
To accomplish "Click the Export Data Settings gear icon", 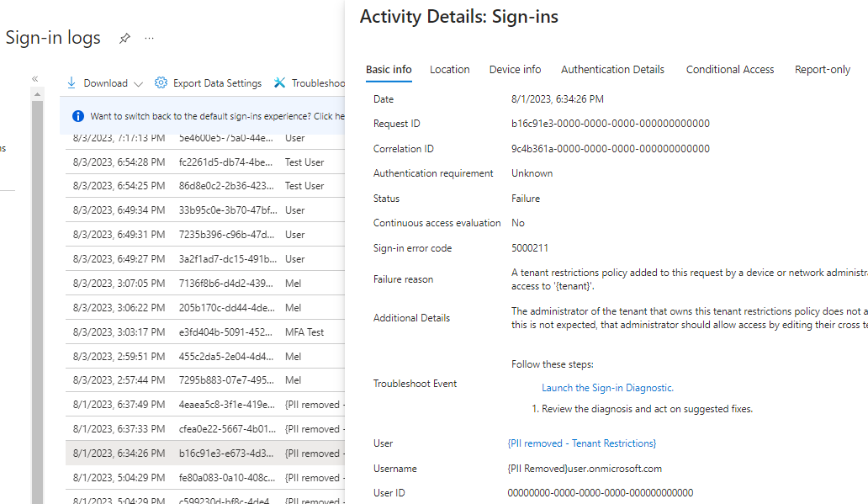I will (x=161, y=82).
